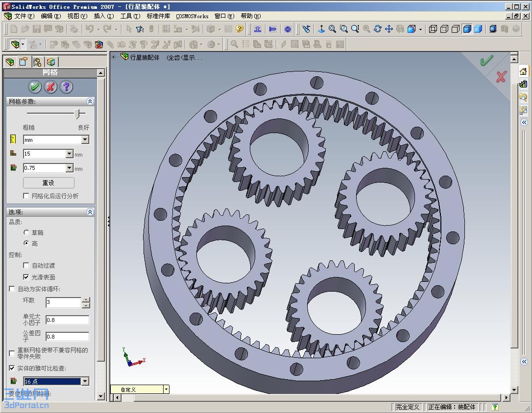Toggle Shadows in Shaded Mode icon
The width and height of the screenshot is (532, 413).
[493, 29]
